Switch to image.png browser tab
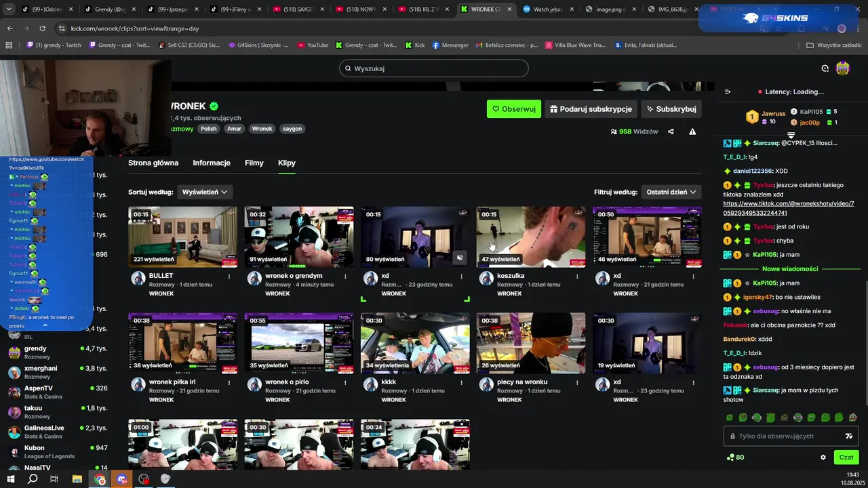Screen dimensions: 868x488 610,9
